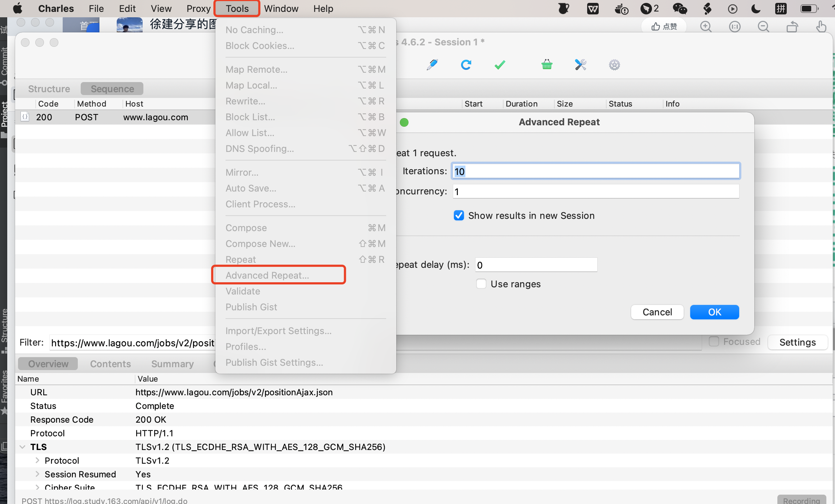
Task: Open the Apple menu
Action: [18, 8]
